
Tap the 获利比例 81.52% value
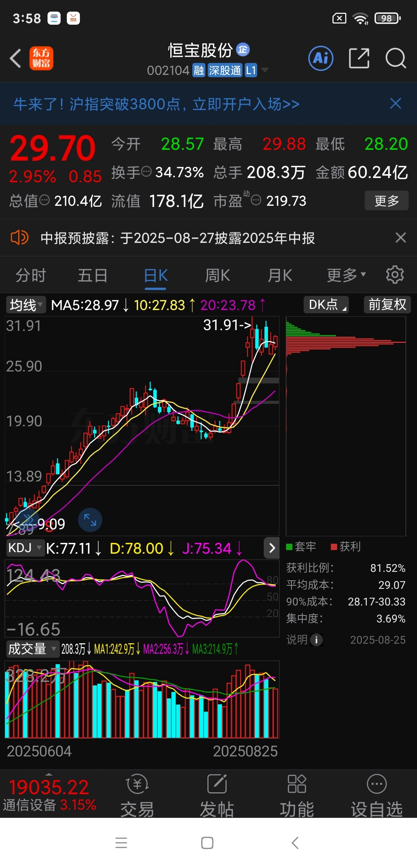click(388, 568)
